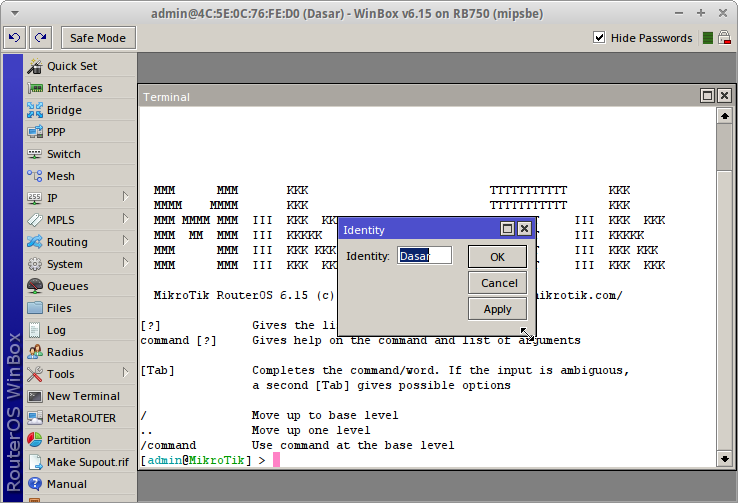The image size is (738, 503).
Task: Toggle the Hide Passwords checkbox
Action: click(599, 38)
